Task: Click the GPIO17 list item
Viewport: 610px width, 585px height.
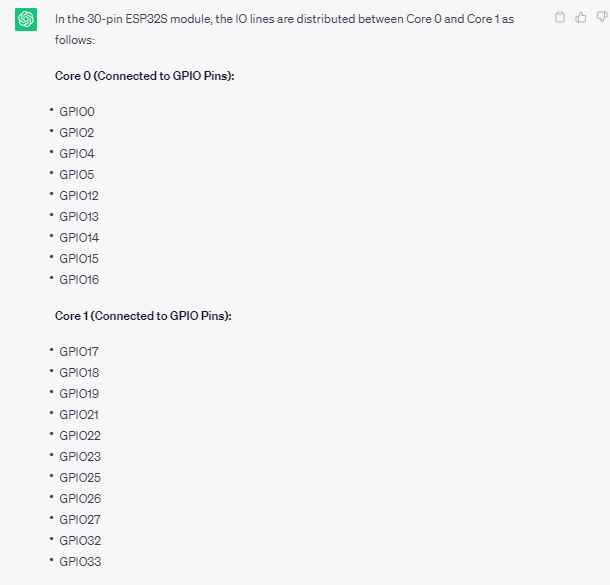Action: coord(79,352)
